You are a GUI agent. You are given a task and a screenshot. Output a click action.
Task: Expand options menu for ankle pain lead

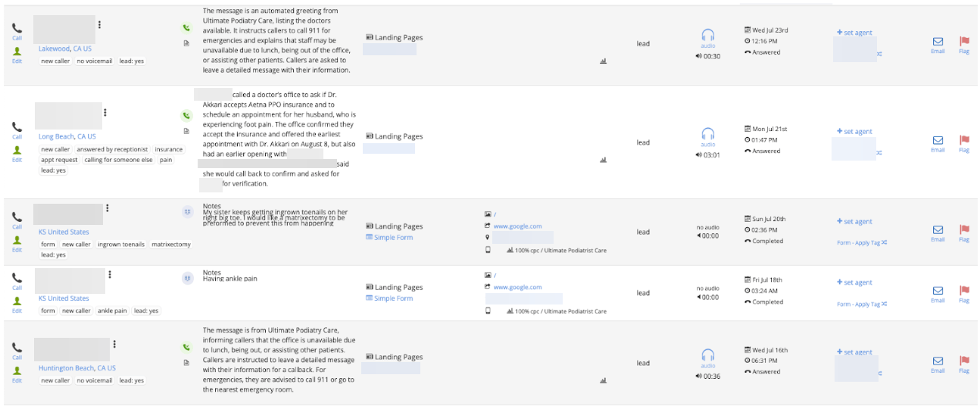point(110,274)
